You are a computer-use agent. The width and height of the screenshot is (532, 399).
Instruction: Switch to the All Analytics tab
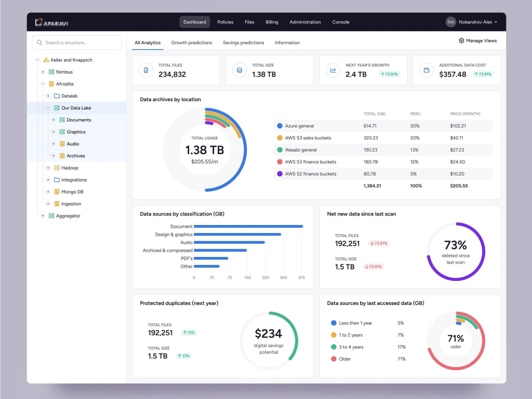(147, 43)
